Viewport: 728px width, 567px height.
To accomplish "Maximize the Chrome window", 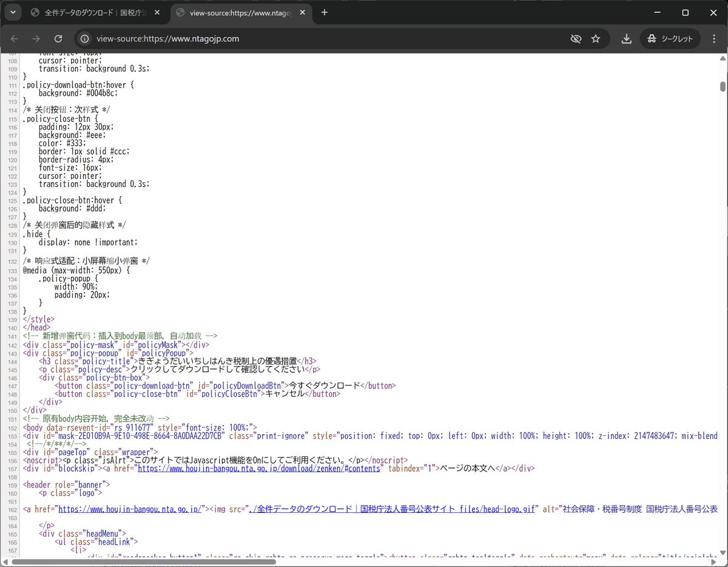I will point(686,12).
